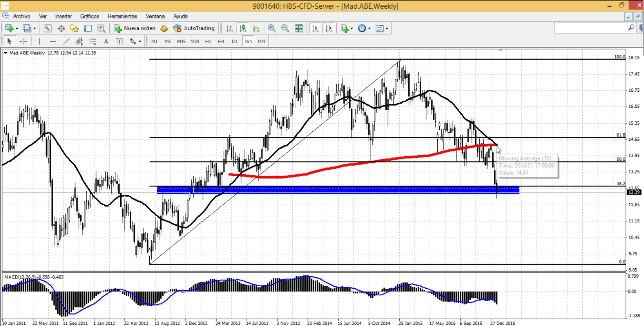
Task: Open the Ayuda menu
Action: (181, 16)
